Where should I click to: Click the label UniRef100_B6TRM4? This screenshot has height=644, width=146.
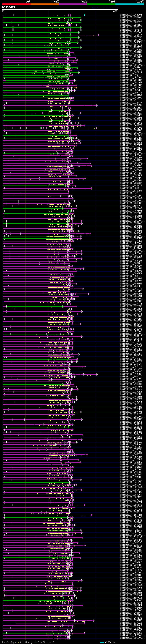click(131, 515)
